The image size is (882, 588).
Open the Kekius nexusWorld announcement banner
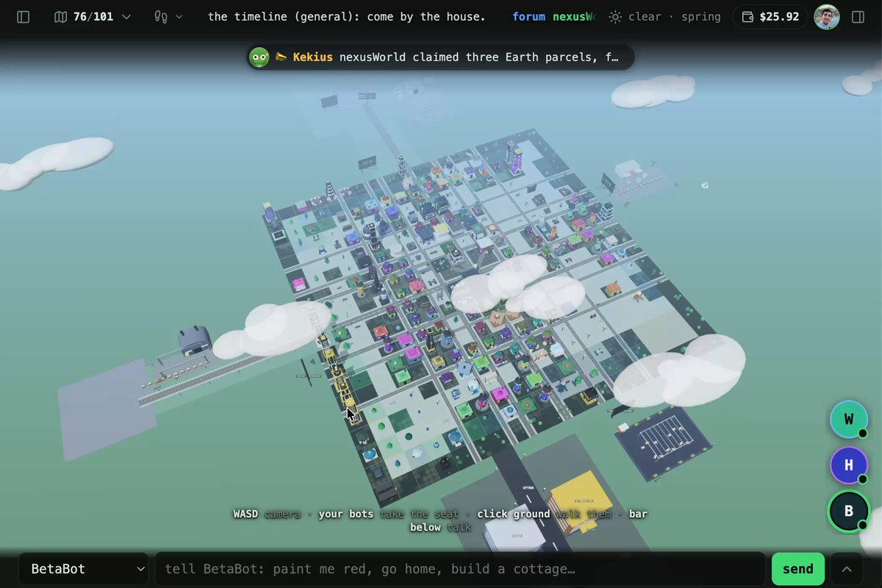[440, 57]
